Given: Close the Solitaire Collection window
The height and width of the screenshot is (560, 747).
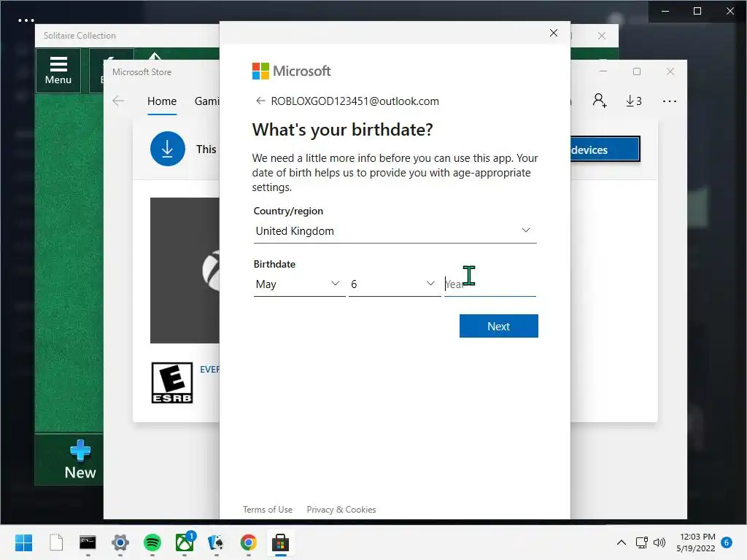Looking at the screenshot, I should click(x=602, y=36).
